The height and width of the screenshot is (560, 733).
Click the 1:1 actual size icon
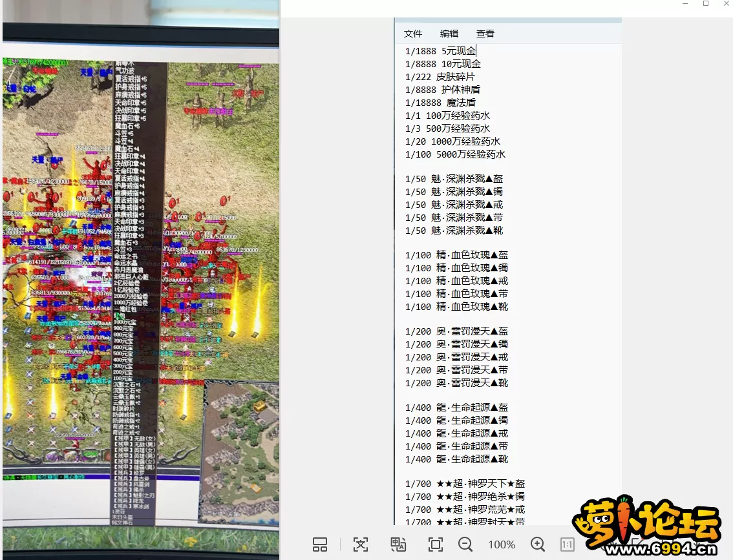[x=567, y=544]
